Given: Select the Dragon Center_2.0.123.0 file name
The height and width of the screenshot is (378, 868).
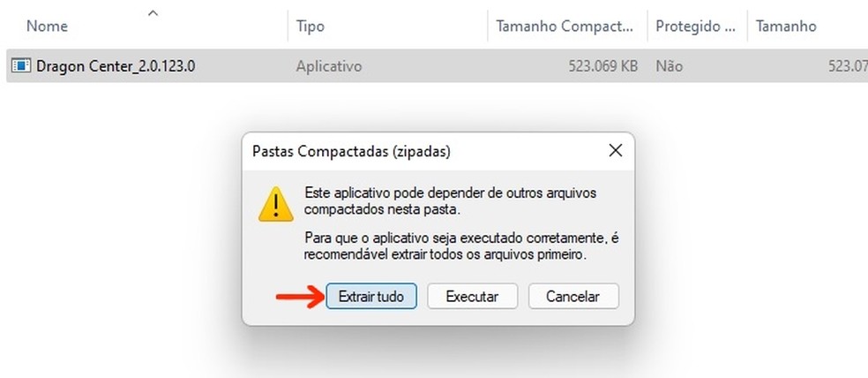Looking at the screenshot, I should 116,66.
